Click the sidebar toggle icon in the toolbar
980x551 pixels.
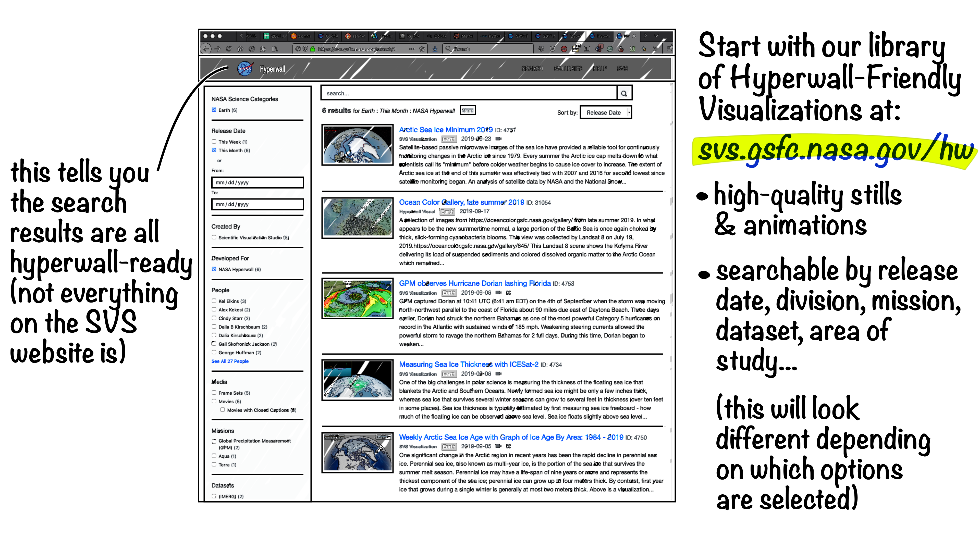tap(587, 49)
